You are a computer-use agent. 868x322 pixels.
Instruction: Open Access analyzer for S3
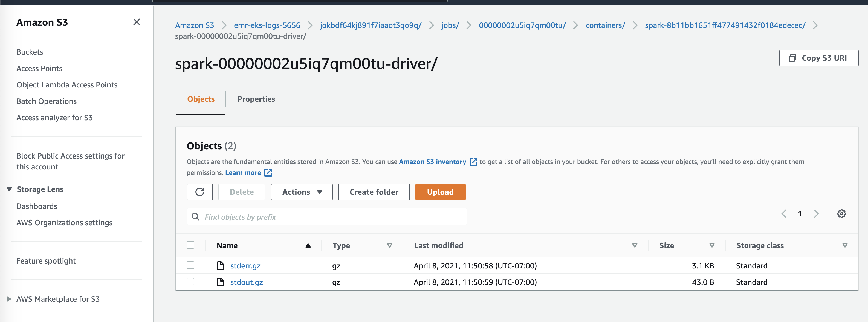pos(54,118)
